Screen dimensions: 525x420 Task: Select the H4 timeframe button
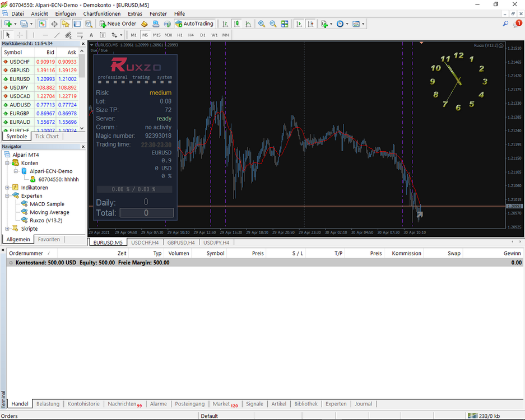pyautogui.click(x=191, y=35)
